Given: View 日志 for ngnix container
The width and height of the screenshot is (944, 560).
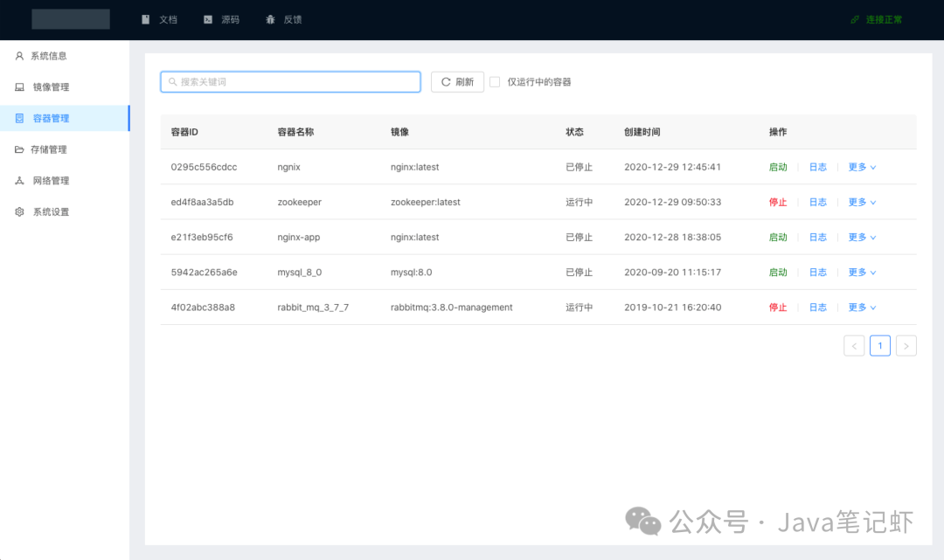Looking at the screenshot, I should (817, 167).
